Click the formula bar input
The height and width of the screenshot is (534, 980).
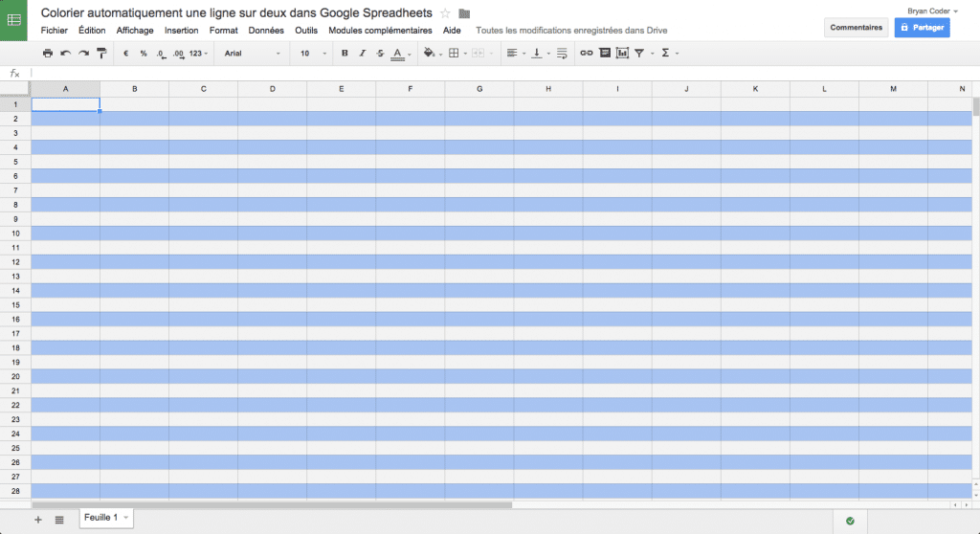point(503,73)
